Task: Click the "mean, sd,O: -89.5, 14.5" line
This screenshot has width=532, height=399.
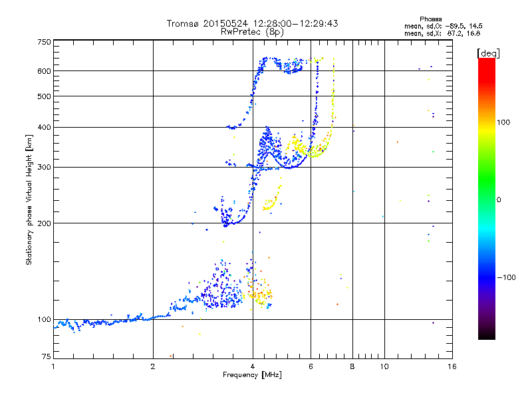Action: pyautogui.click(x=443, y=26)
